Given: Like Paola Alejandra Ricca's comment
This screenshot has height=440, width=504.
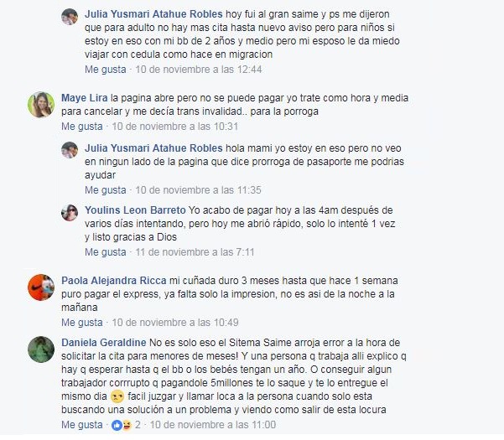Looking at the screenshot, I should (x=82, y=323).
